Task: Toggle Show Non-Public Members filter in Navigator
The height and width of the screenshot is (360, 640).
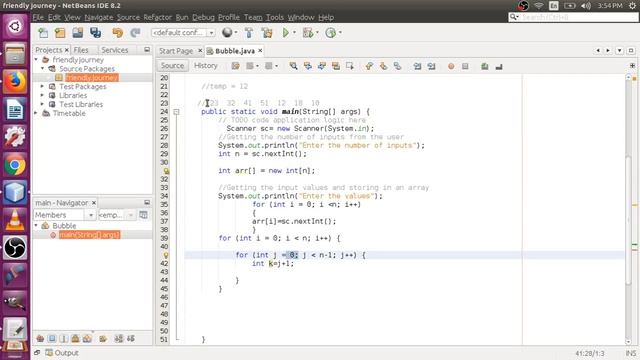Action: (76, 338)
